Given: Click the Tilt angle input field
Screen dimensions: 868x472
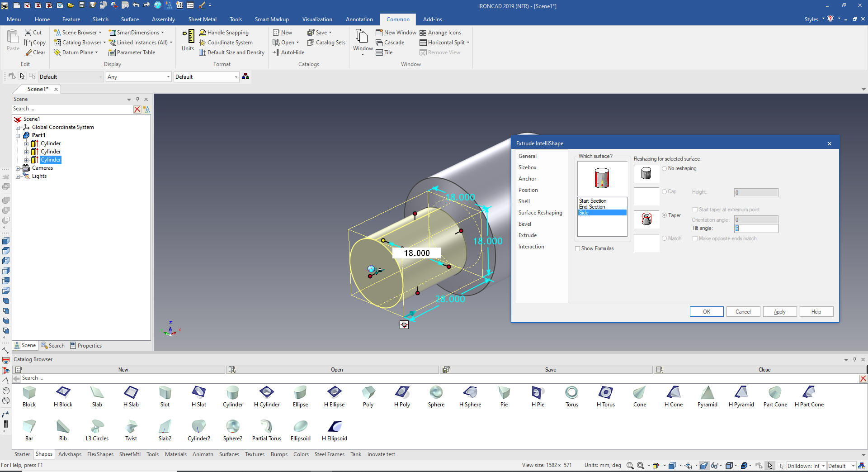Looking at the screenshot, I should click(x=756, y=229).
